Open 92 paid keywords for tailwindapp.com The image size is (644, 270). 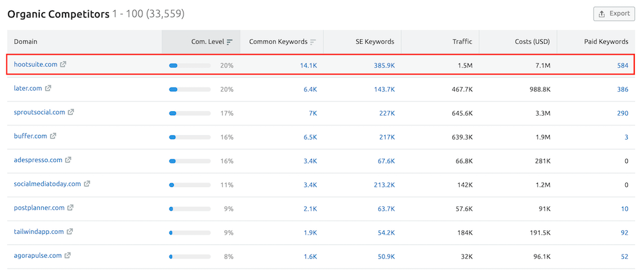pos(623,232)
